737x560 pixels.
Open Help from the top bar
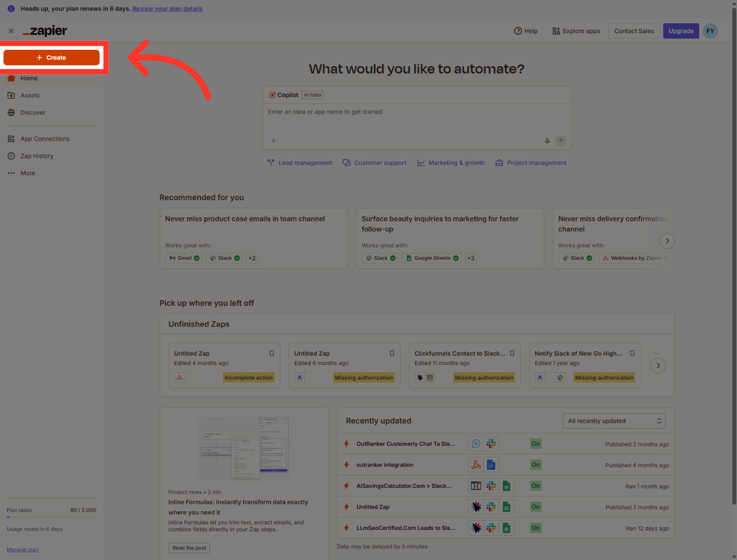[526, 31]
